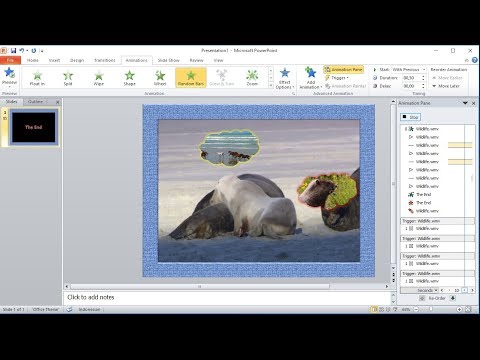Switch to the Insert ribbon tab
The height and width of the screenshot is (360, 480).
point(54,60)
